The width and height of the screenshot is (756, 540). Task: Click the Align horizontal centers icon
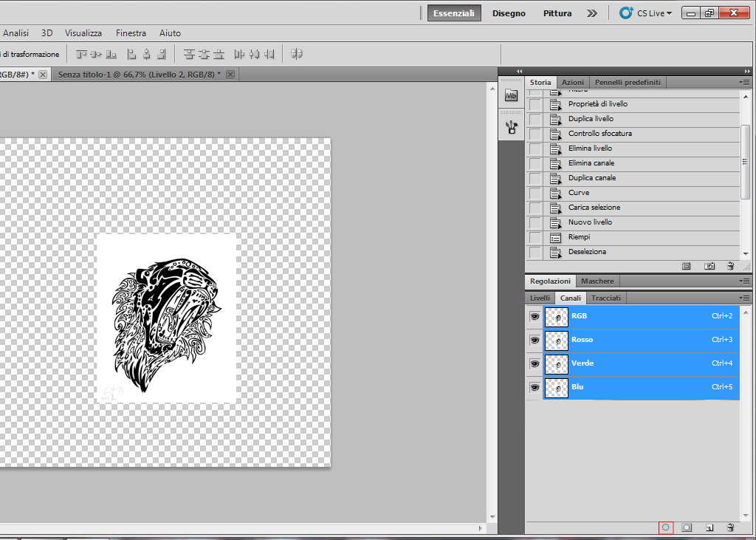pos(147,54)
